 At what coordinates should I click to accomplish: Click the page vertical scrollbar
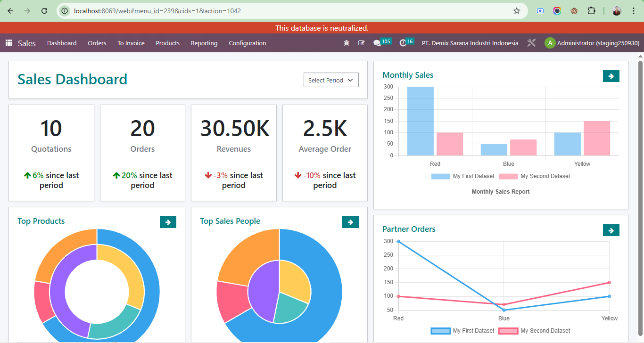click(x=640, y=198)
